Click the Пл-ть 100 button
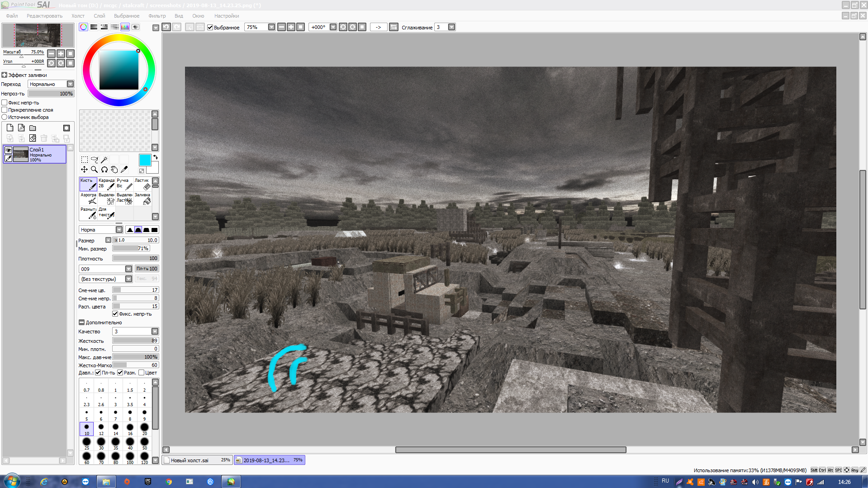The image size is (868, 488). [147, 269]
